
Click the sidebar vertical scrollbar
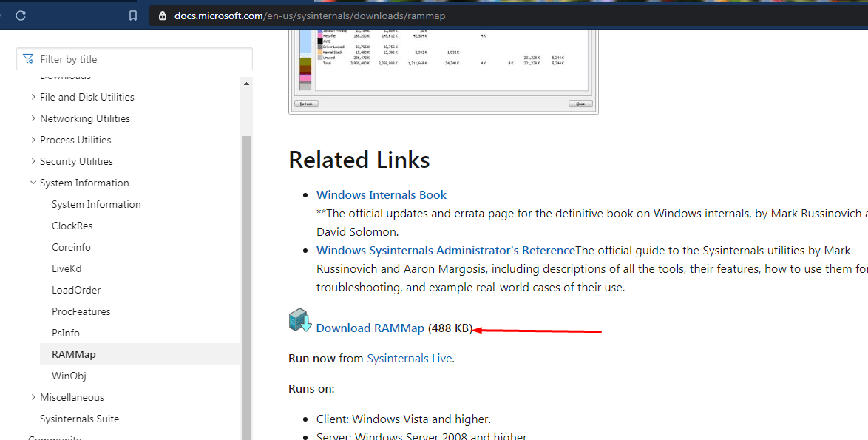247,281
